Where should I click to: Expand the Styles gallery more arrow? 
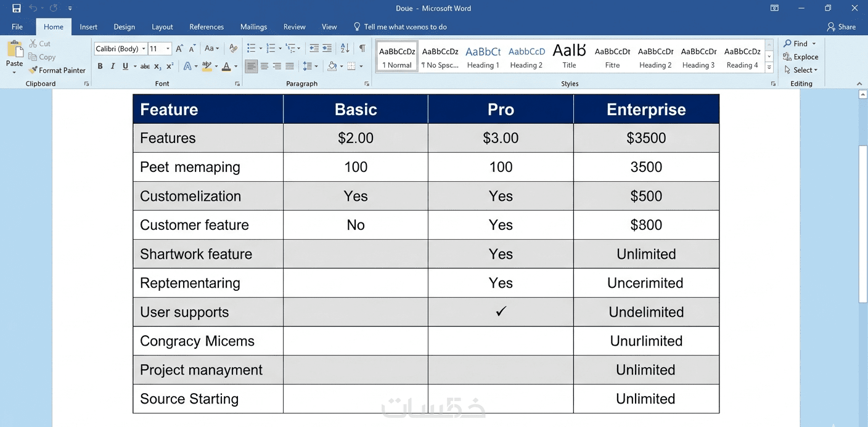[769, 68]
